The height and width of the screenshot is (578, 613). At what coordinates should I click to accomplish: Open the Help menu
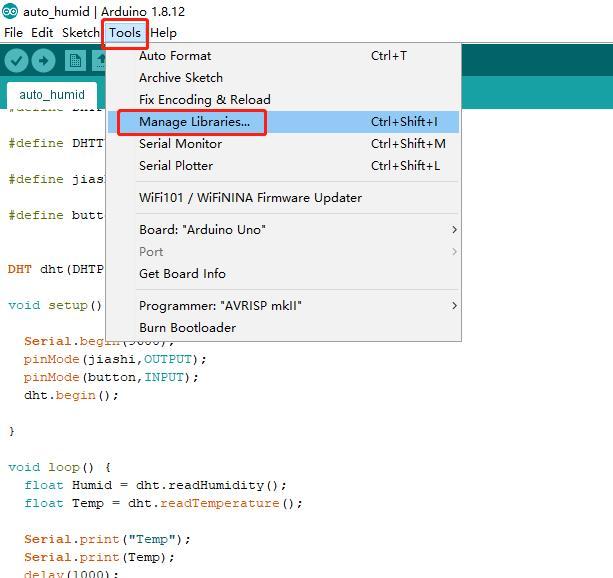163,33
